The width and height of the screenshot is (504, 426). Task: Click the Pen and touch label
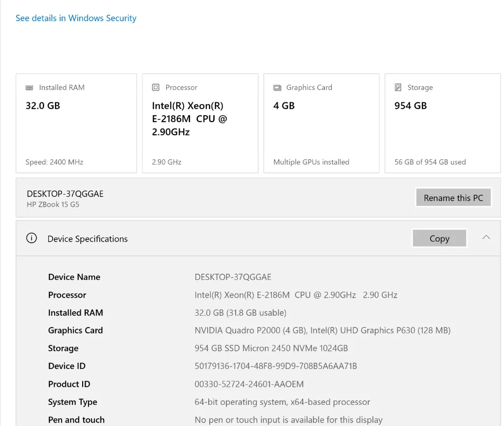(76, 420)
